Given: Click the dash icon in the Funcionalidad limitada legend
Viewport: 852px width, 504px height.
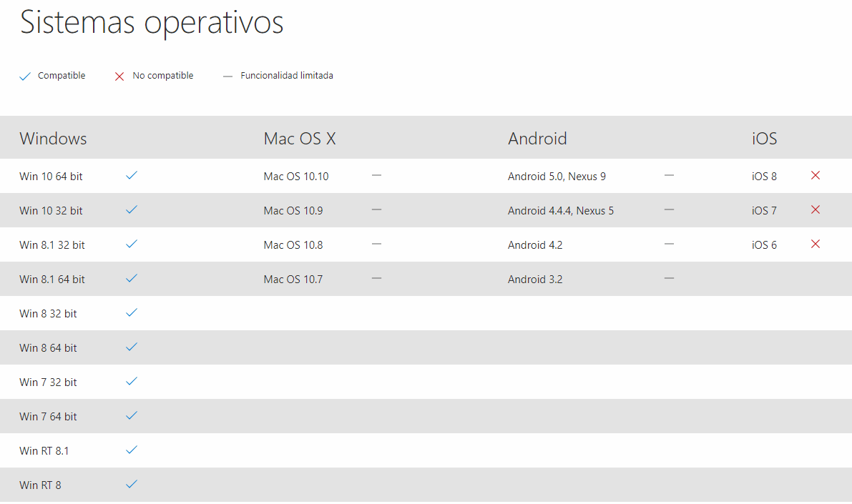Looking at the screenshot, I should coord(227,76).
